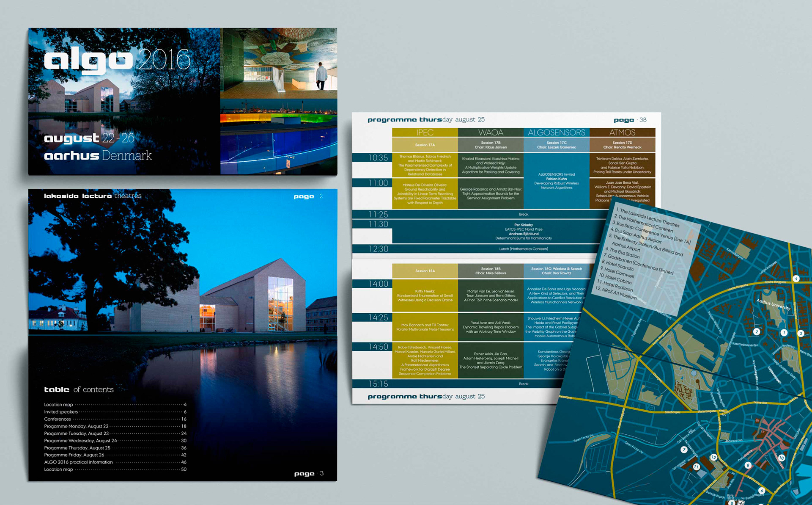The width and height of the screenshot is (812, 505).
Task: Click map marker number 2
Action: (x=757, y=332)
